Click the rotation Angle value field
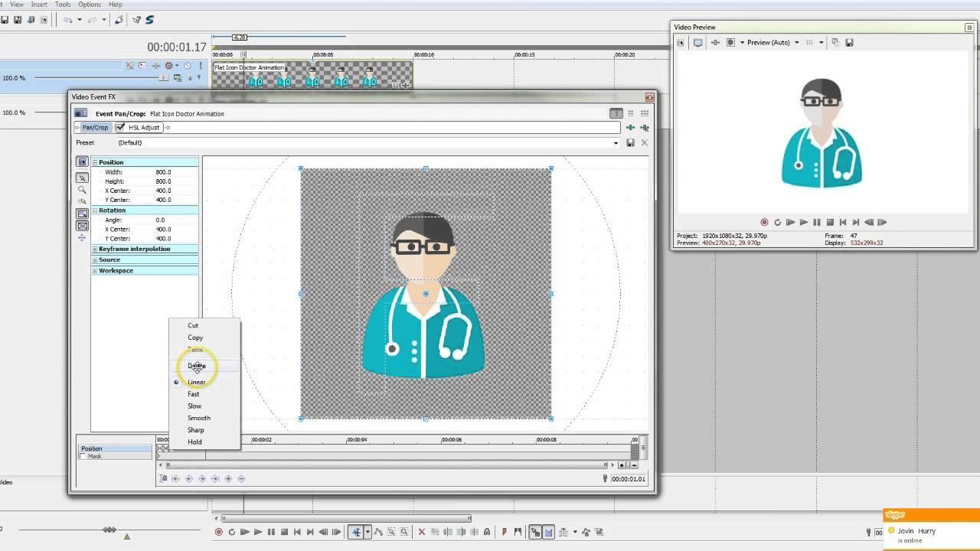The image size is (980, 551). point(161,220)
